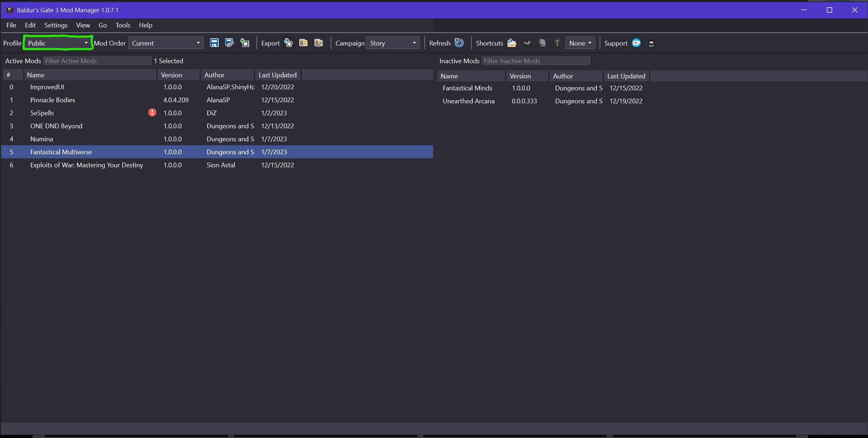Select the Numina mod row
The image size is (868, 438).
coord(217,139)
